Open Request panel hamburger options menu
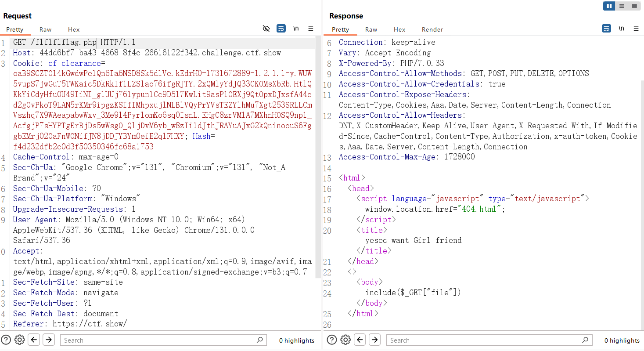Image resolution: width=644 pixels, height=351 pixels. tap(311, 29)
